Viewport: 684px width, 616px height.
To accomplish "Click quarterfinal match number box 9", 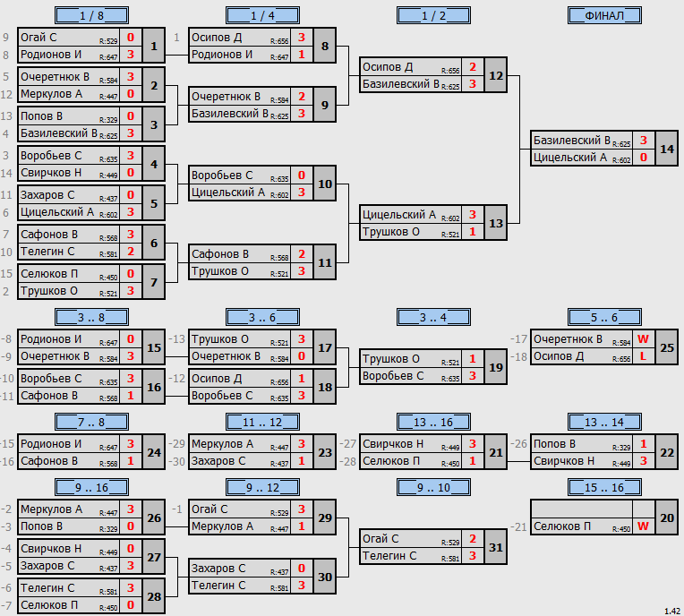I will 325,105.
